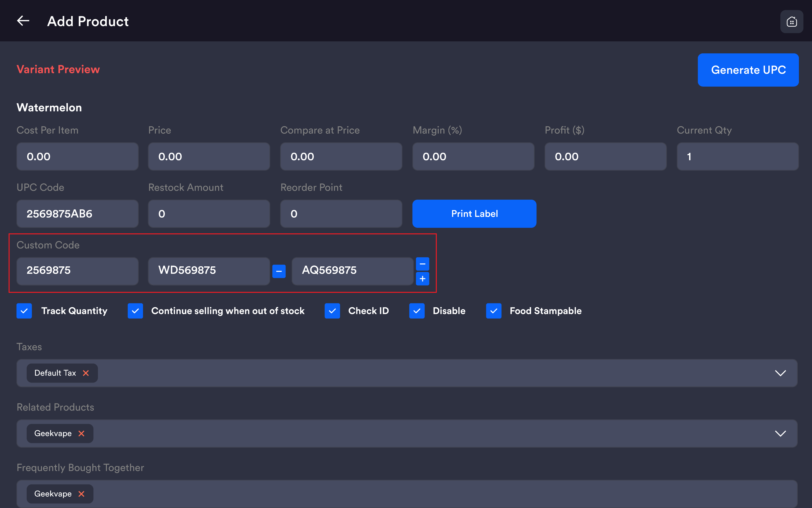Toggle the Track Quantity checkbox

click(x=24, y=311)
